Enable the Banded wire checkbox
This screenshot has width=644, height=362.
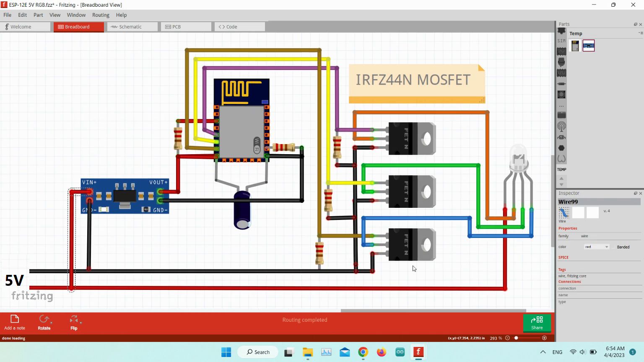pyautogui.click(x=614, y=247)
